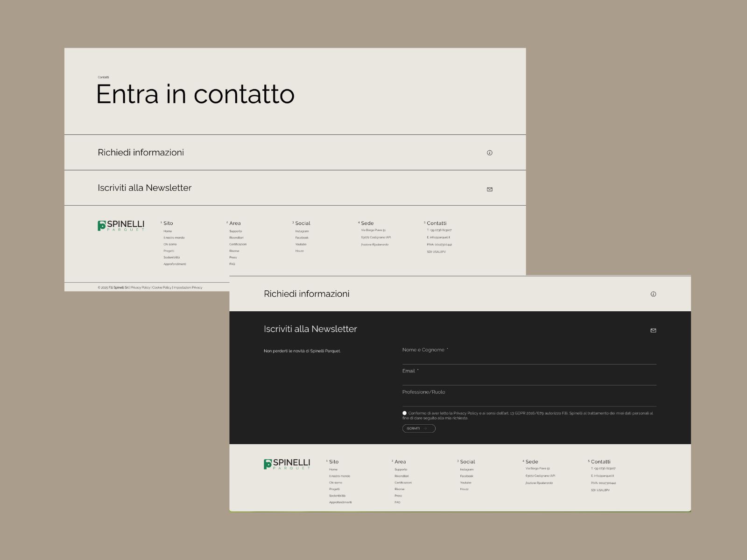Open Press in top window footer

(233, 257)
